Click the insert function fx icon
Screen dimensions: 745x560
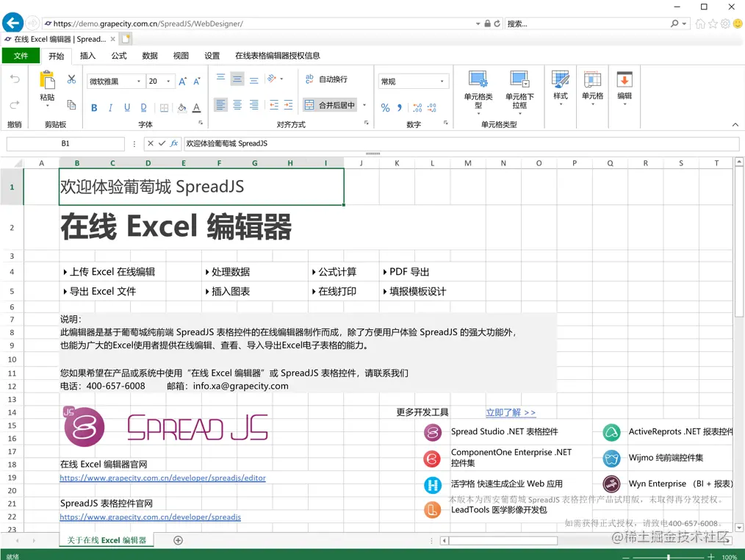174,143
